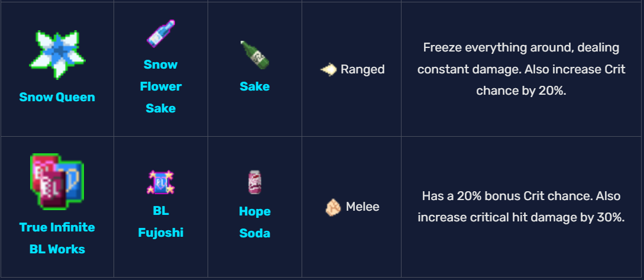644x280 pixels.
Task: Click the Melee text label
Action: click(x=363, y=207)
